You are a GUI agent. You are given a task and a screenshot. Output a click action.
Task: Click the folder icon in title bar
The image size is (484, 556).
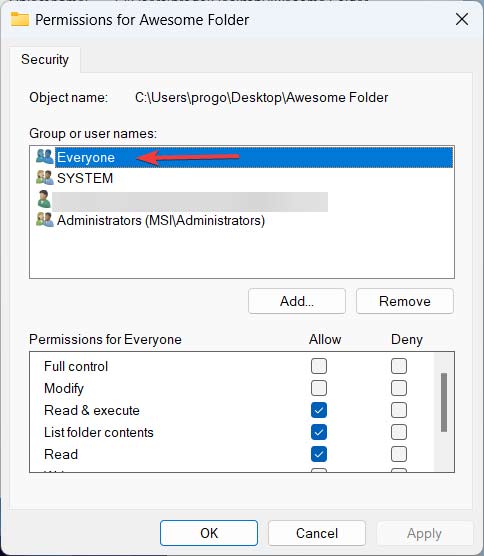pos(20,19)
